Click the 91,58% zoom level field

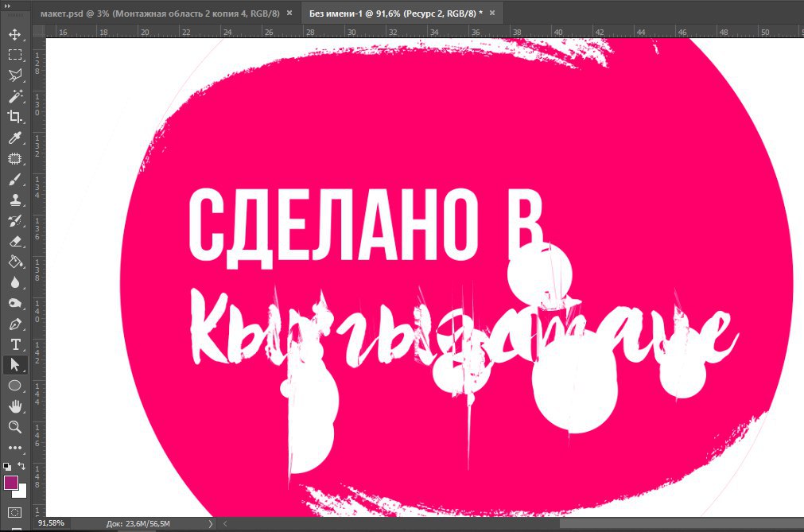51,523
